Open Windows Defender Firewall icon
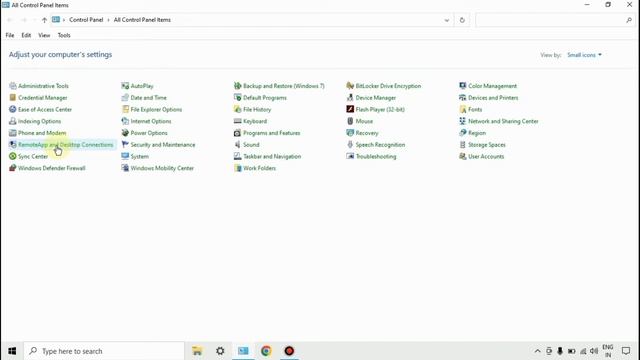The image size is (640, 360). 13,168
